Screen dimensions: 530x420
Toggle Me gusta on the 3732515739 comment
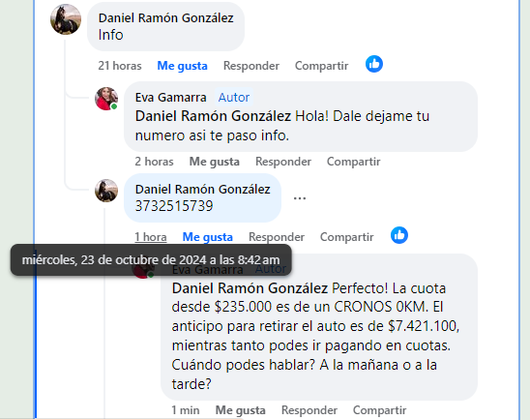pyautogui.click(x=208, y=237)
